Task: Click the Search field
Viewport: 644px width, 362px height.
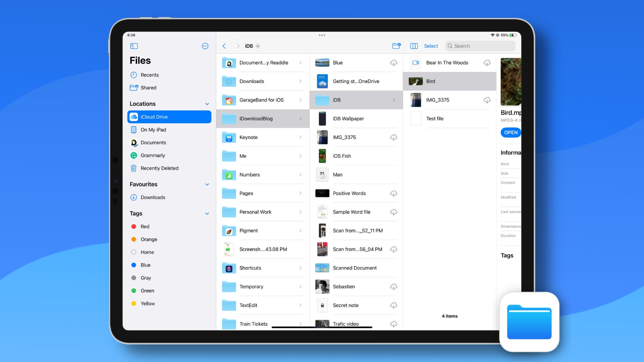Action: (480, 46)
